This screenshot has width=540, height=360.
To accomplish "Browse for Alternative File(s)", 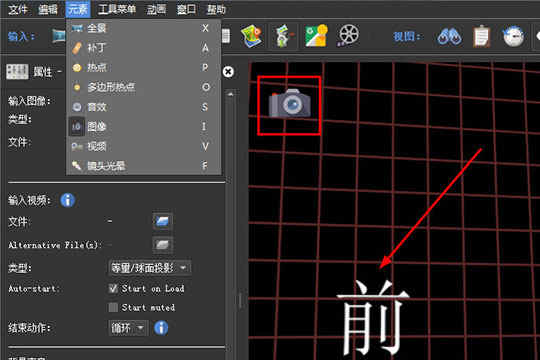I will [162, 245].
